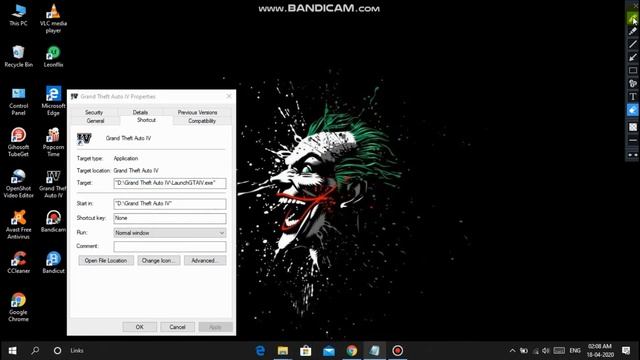Select the Grand Theft Auto IV desktop shortcut
This screenshot has width=640, height=360.
53,184
